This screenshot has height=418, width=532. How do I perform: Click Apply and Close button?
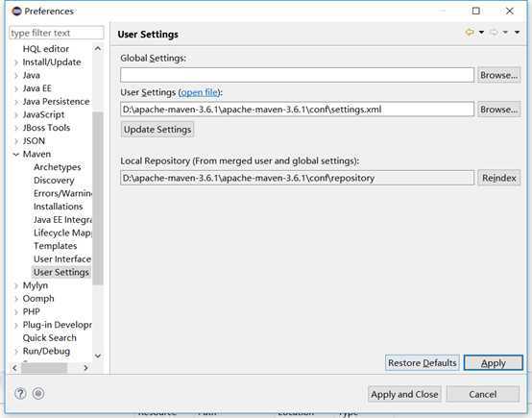404,394
